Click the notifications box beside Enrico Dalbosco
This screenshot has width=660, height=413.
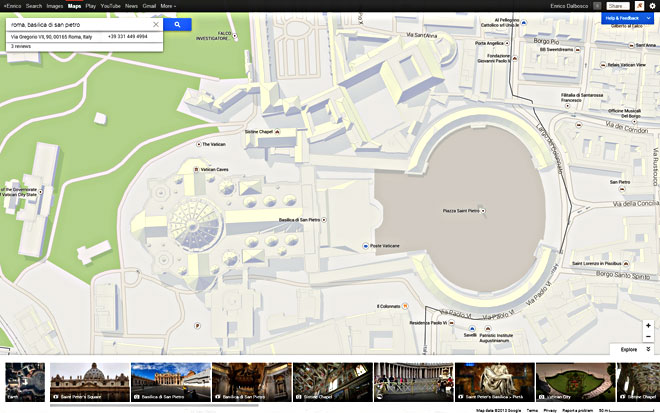pyautogui.click(x=597, y=6)
